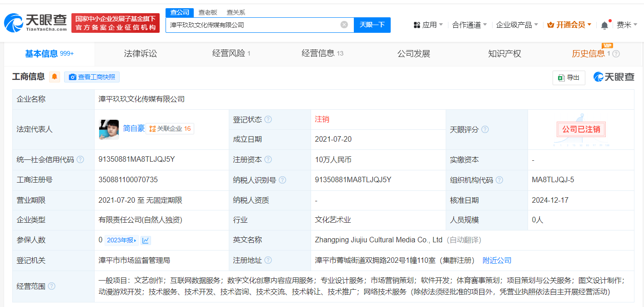
Task: Select the registration number 350881100070735
Action: pyautogui.click(x=128, y=180)
